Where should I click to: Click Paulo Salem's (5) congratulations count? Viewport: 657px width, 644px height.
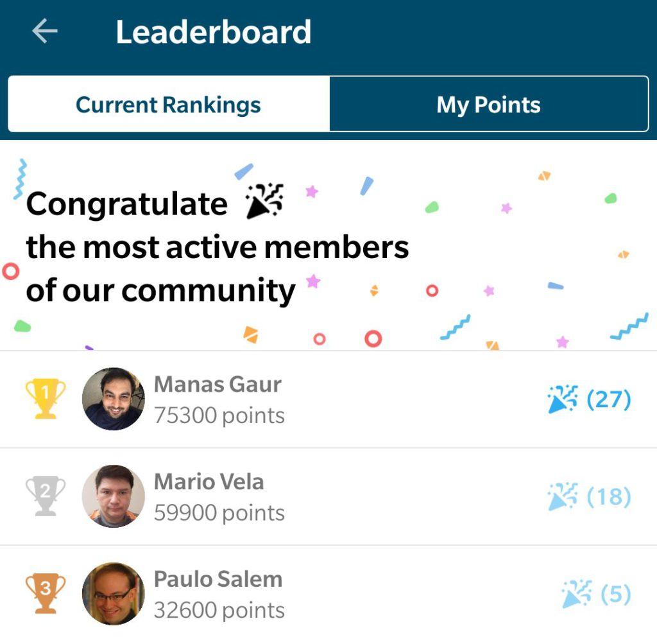(x=615, y=594)
